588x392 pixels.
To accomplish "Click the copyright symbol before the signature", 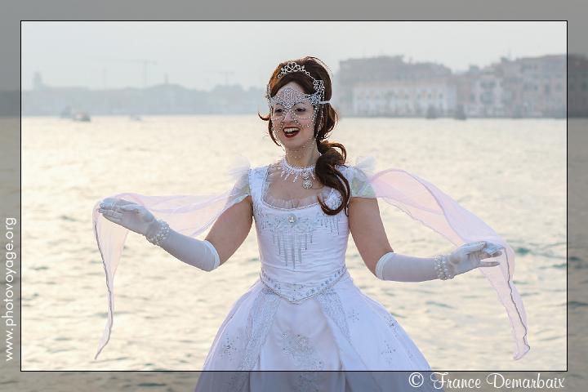I will (416, 381).
